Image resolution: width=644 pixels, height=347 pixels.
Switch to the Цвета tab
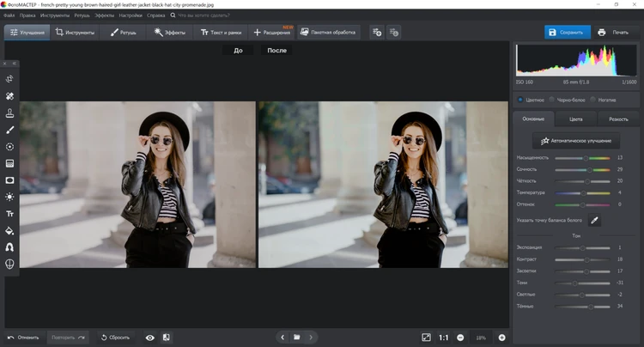(576, 119)
